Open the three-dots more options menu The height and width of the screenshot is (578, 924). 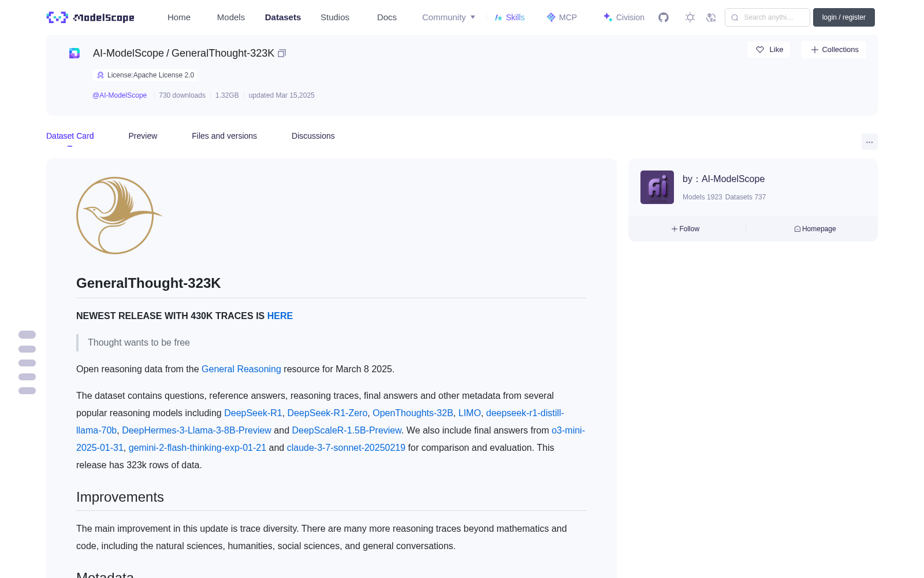pos(869,142)
